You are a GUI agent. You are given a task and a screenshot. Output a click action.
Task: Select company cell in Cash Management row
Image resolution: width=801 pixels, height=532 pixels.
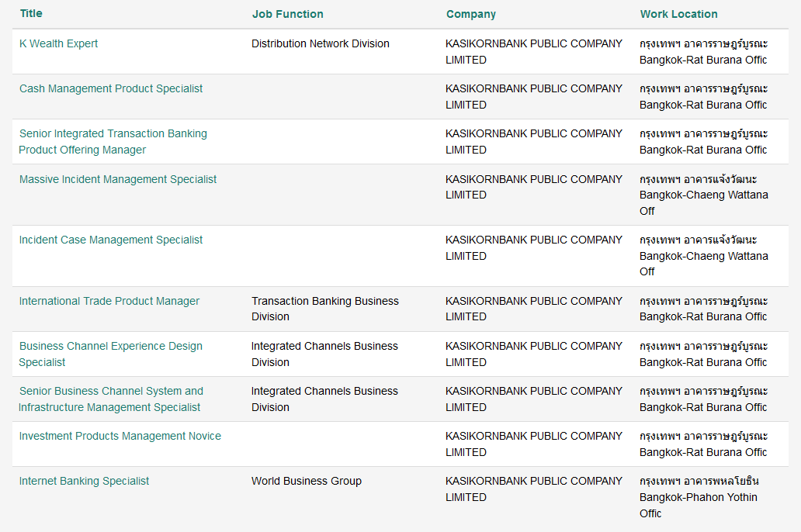pos(534,97)
